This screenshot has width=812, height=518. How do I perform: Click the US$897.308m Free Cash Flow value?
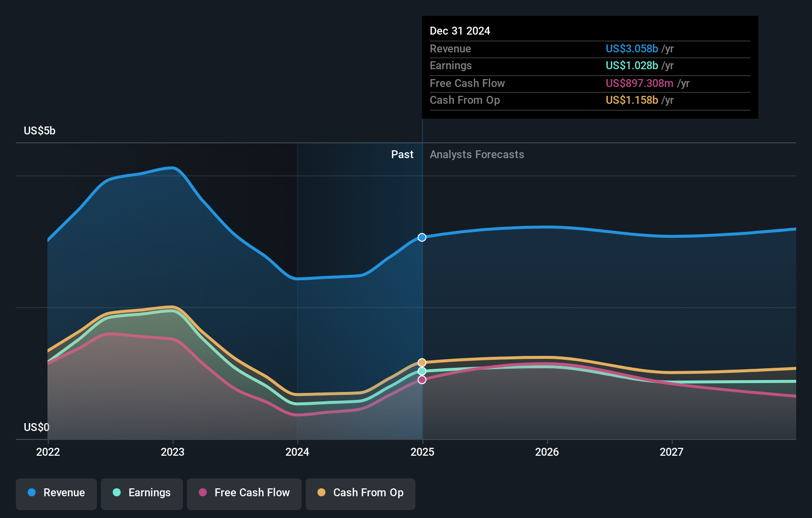pos(639,83)
